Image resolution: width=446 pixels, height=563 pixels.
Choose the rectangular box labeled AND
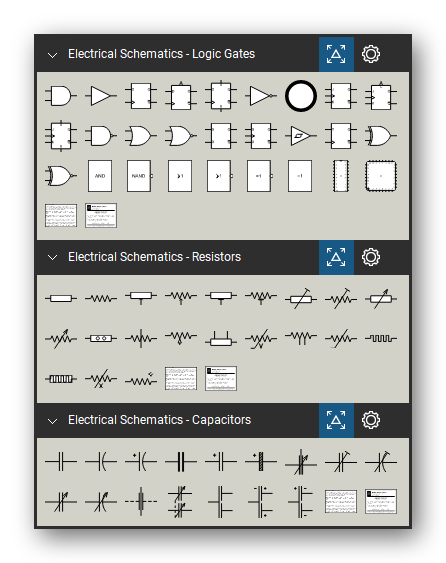click(x=100, y=176)
